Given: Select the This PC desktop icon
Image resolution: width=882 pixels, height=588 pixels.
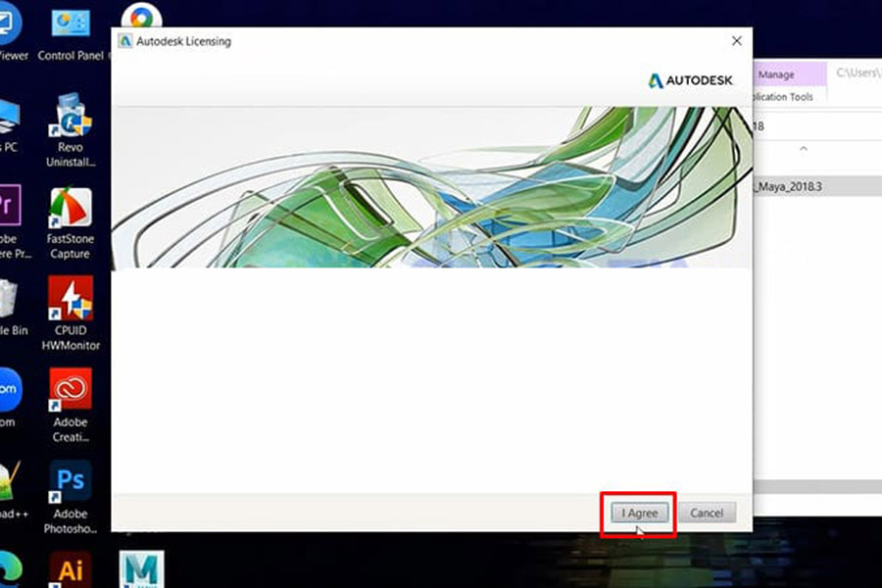Looking at the screenshot, I should point(10,124).
